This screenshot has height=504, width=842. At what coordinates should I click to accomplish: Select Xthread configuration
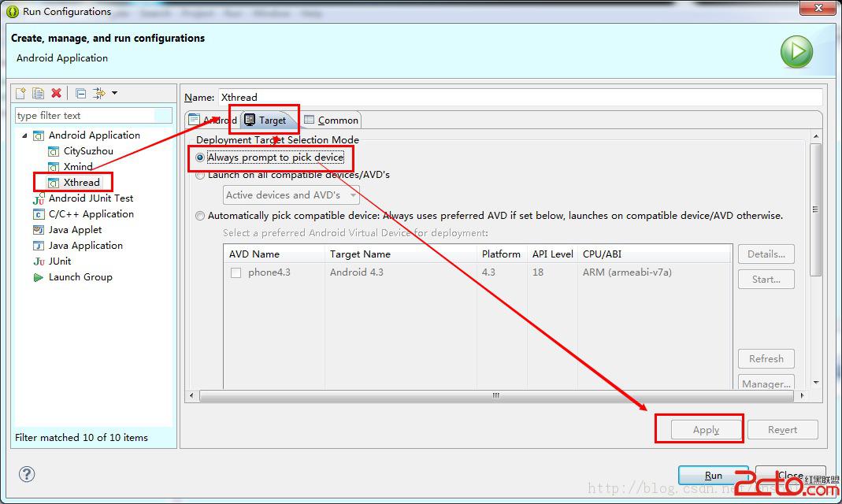pyautogui.click(x=82, y=183)
